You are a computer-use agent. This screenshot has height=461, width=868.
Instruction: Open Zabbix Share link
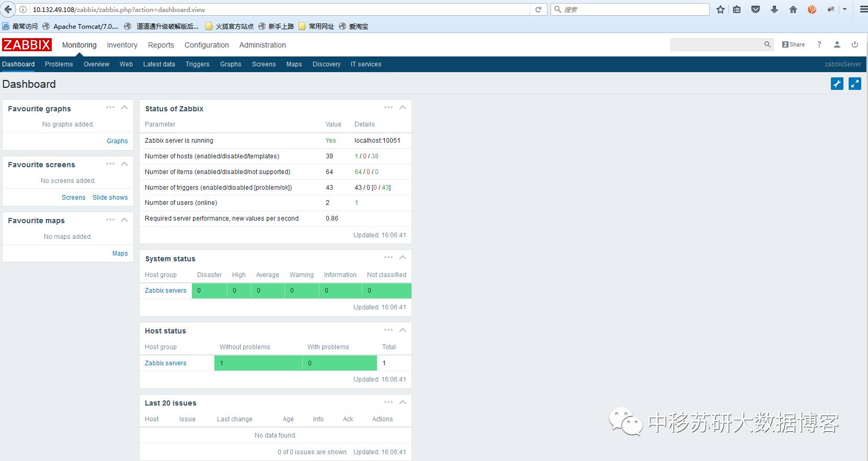click(x=793, y=44)
